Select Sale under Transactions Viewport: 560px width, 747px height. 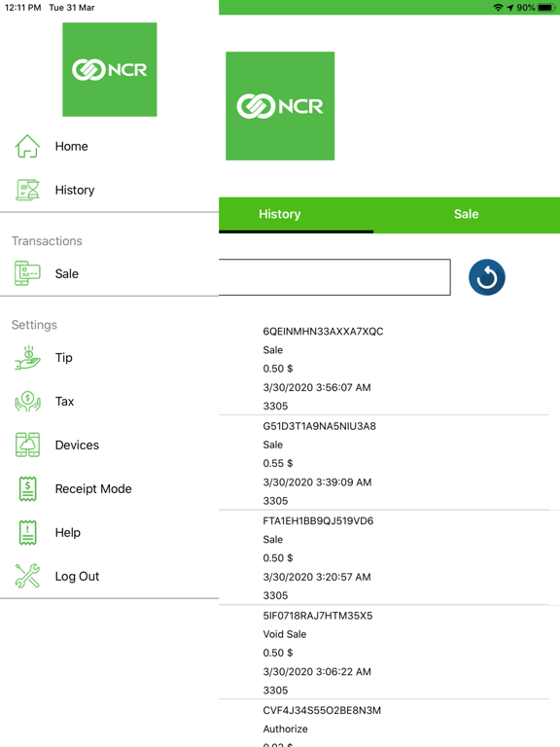67,274
